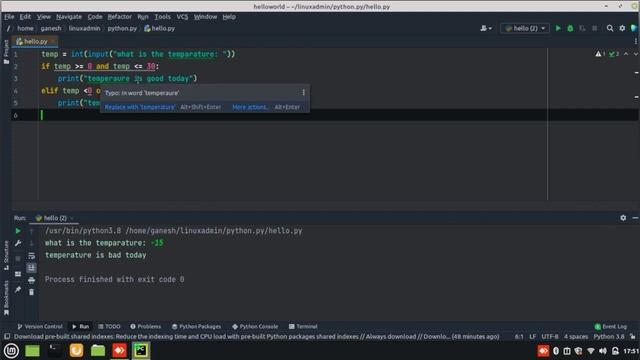Click the Restore Layout icon in Run panel

point(18,274)
